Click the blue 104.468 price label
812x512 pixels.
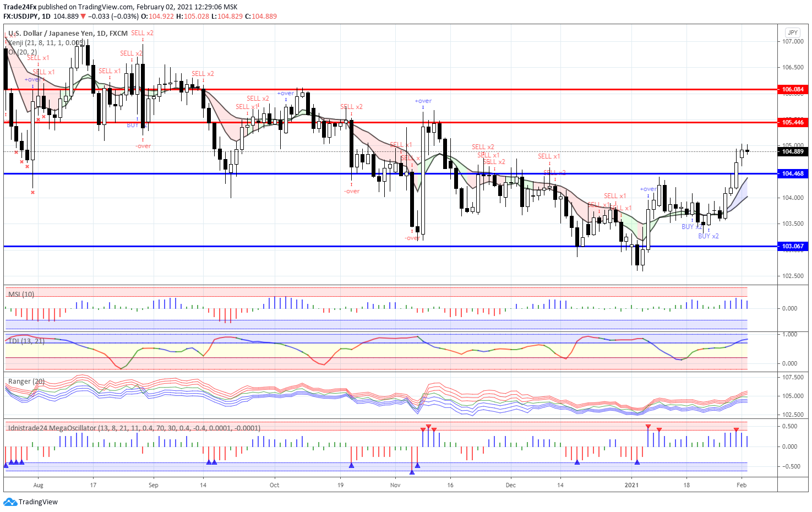tap(793, 173)
